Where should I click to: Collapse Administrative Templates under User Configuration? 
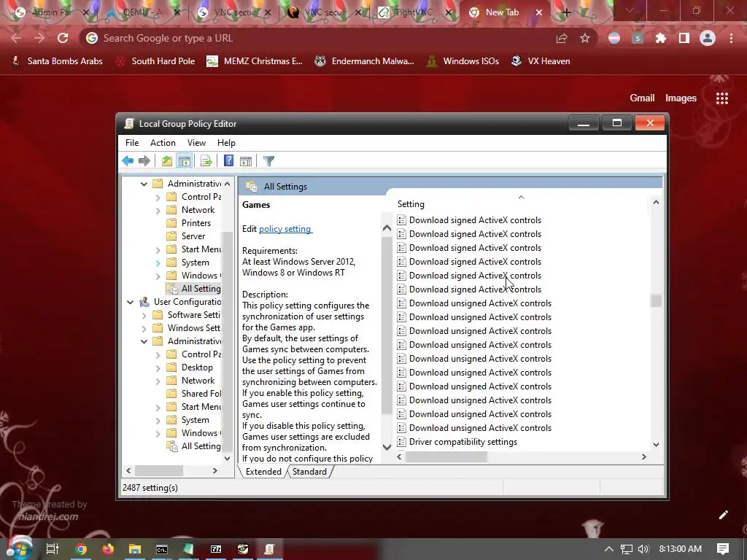coord(144,341)
